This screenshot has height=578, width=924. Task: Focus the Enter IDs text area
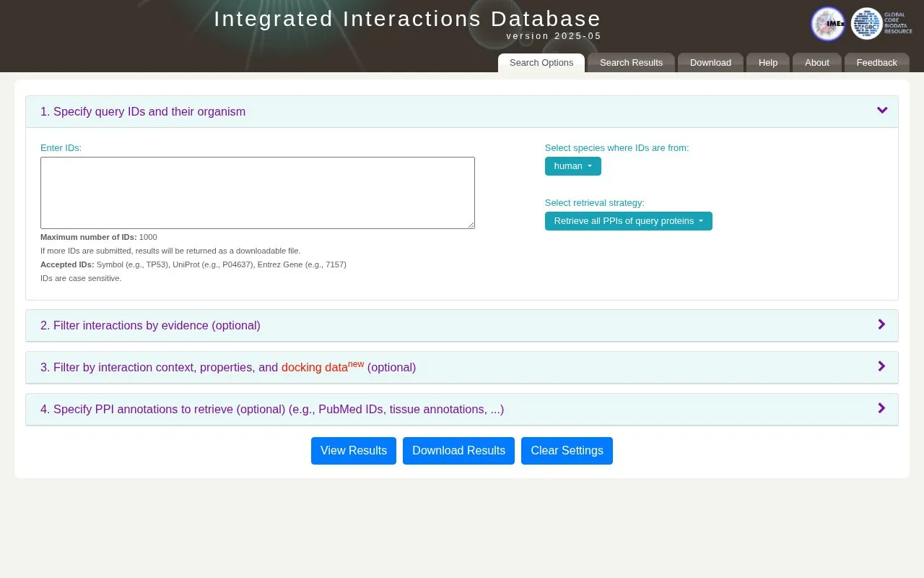[x=258, y=193]
